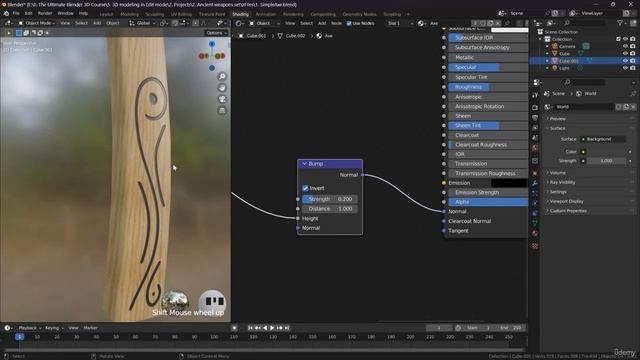The height and width of the screenshot is (360, 640).
Task: Hide Cube.001 in viewport via eye icon
Action: tap(625, 61)
